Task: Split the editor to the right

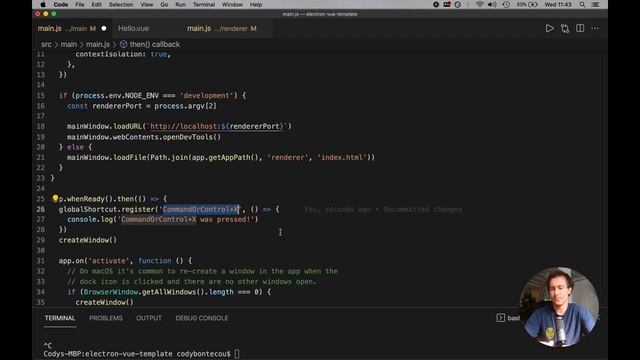Action: click(x=580, y=28)
